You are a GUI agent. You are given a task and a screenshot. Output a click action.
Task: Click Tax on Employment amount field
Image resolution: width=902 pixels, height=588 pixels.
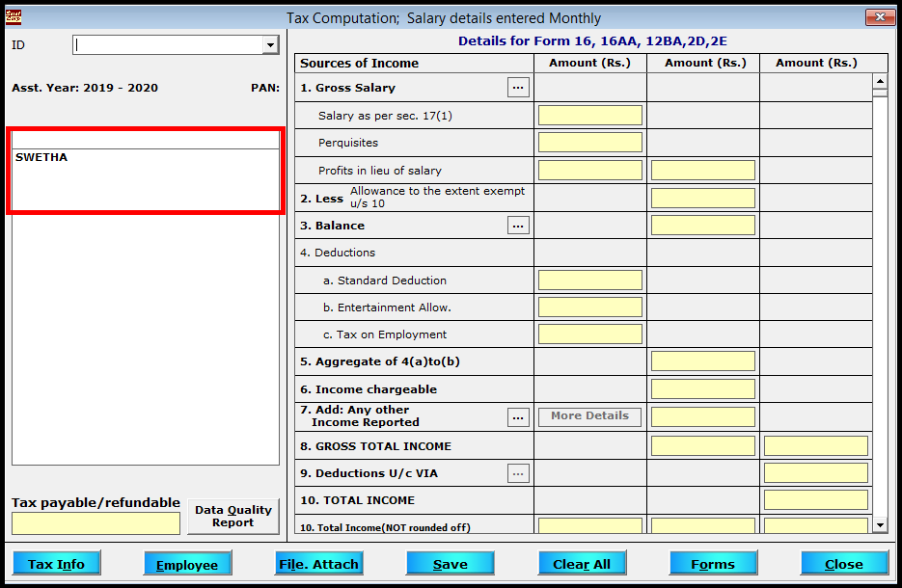click(590, 334)
